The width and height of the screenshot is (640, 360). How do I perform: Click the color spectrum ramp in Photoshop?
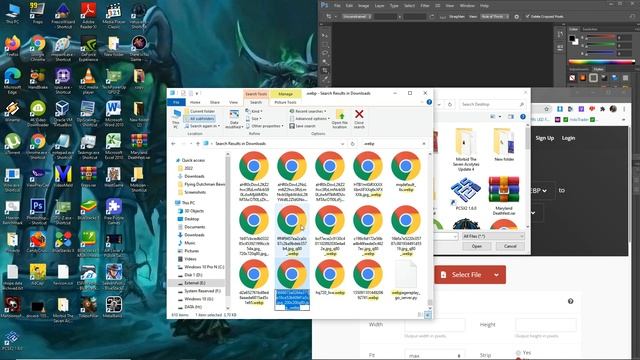click(x=602, y=62)
